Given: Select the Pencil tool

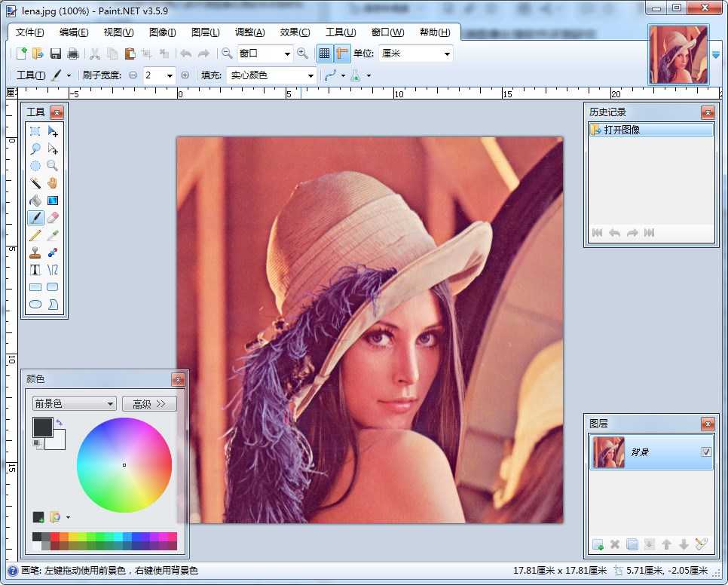Looking at the screenshot, I should (35, 235).
